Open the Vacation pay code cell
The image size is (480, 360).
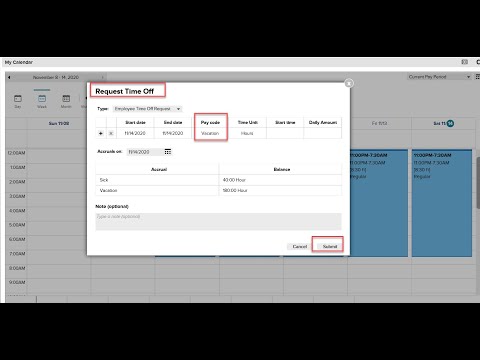coord(210,133)
